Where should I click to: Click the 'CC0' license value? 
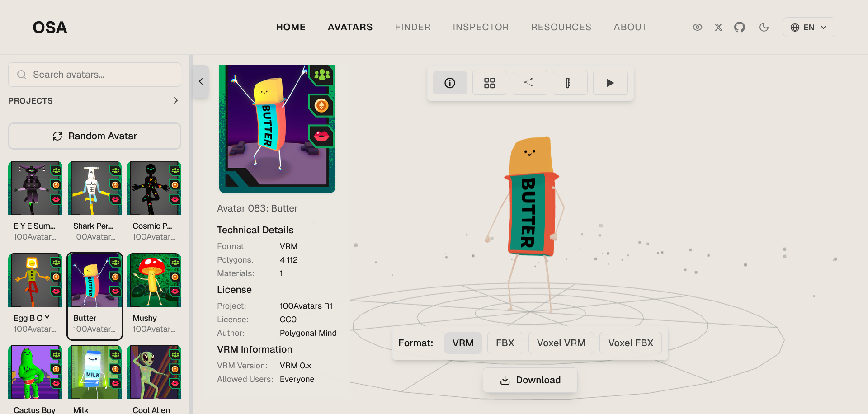[288, 320]
